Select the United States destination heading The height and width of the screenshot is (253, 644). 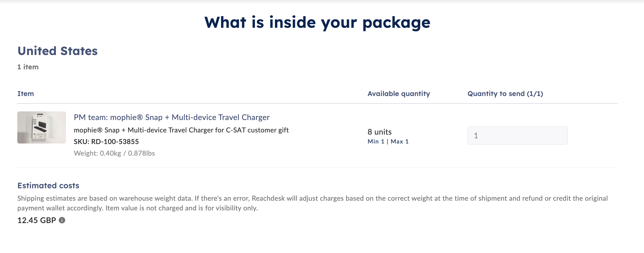(58, 51)
